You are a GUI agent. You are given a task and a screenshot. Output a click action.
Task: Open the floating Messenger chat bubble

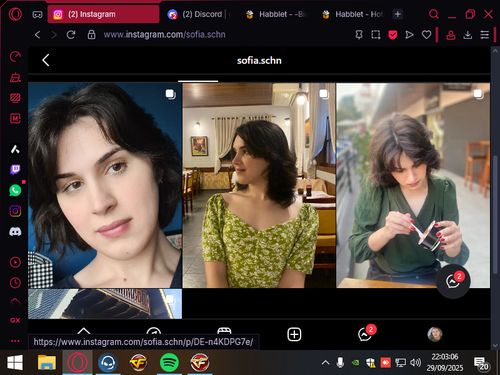click(453, 281)
